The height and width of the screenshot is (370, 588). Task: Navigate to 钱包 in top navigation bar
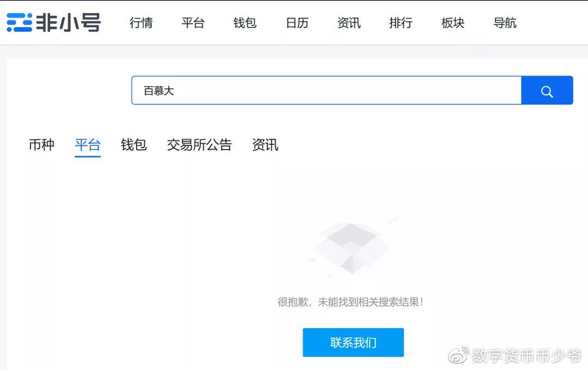(x=244, y=23)
